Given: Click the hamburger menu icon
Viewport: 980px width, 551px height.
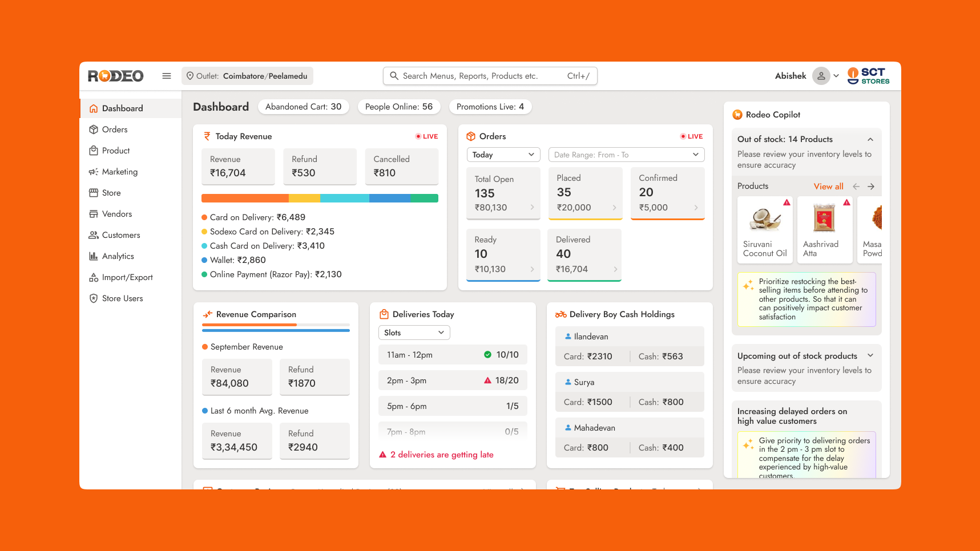Looking at the screenshot, I should (x=167, y=76).
